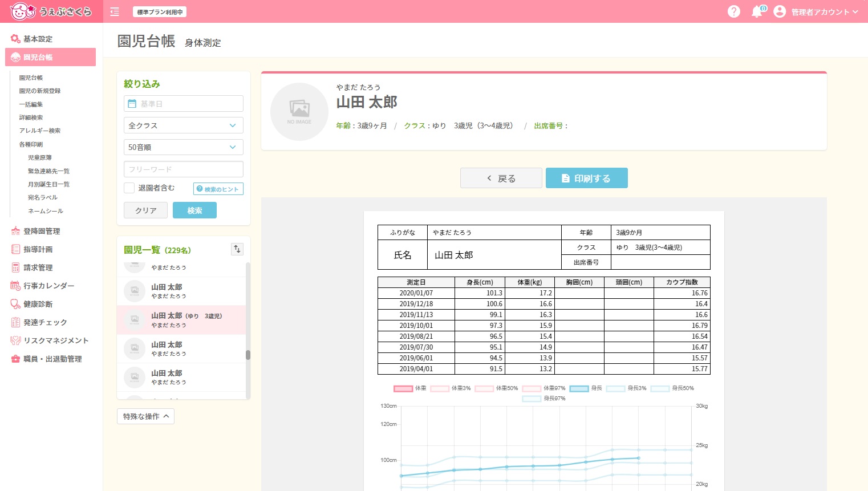Click avatar of highlighted 山田 太郎 (ゆり 3歳児)

[x=135, y=320]
